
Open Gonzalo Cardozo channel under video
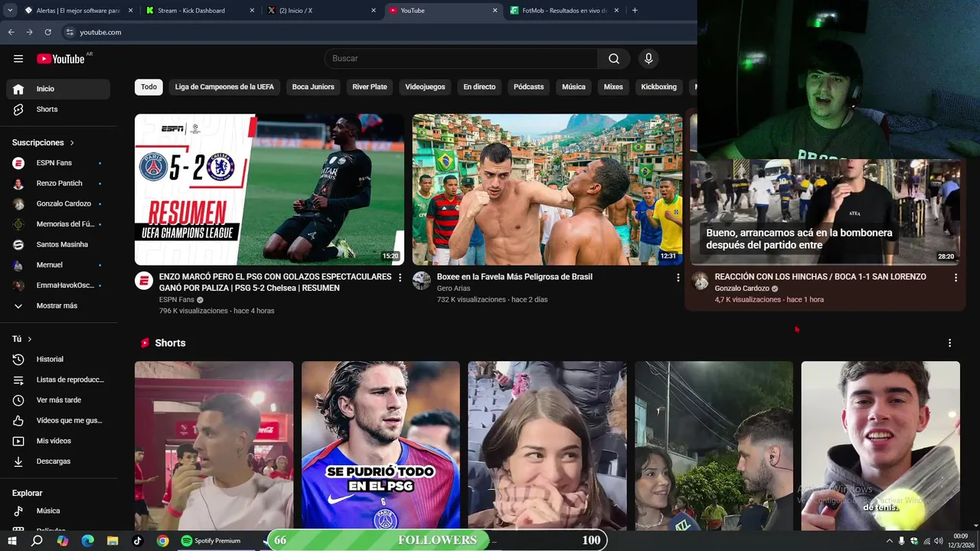coord(742,289)
